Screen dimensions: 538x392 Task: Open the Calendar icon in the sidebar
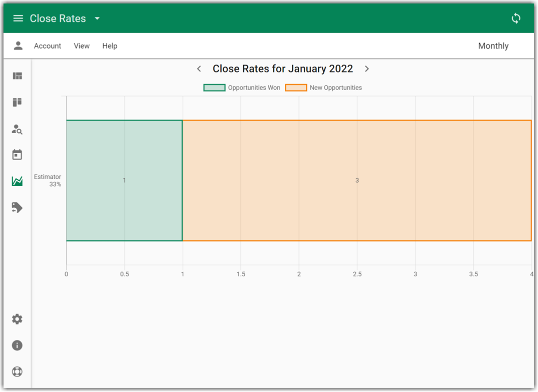tap(17, 155)
